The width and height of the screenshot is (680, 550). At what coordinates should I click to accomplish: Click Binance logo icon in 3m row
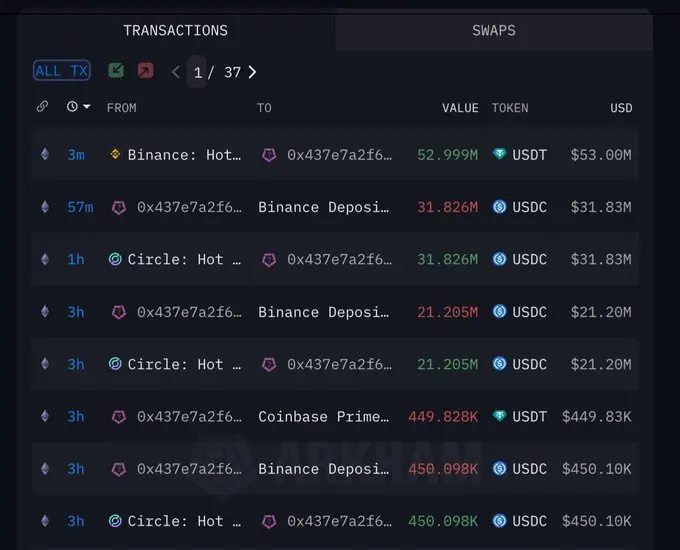coord(115,154)
